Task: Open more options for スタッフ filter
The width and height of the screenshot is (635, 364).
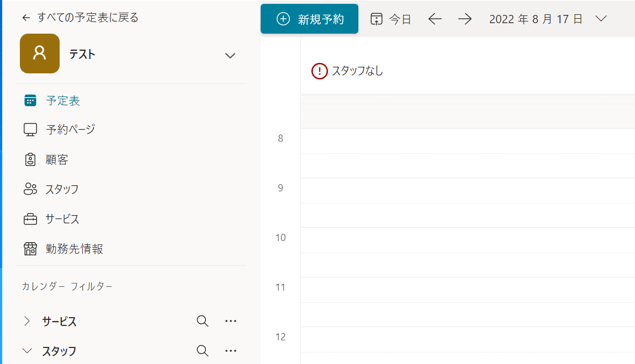Action: [x=231, y=351]
